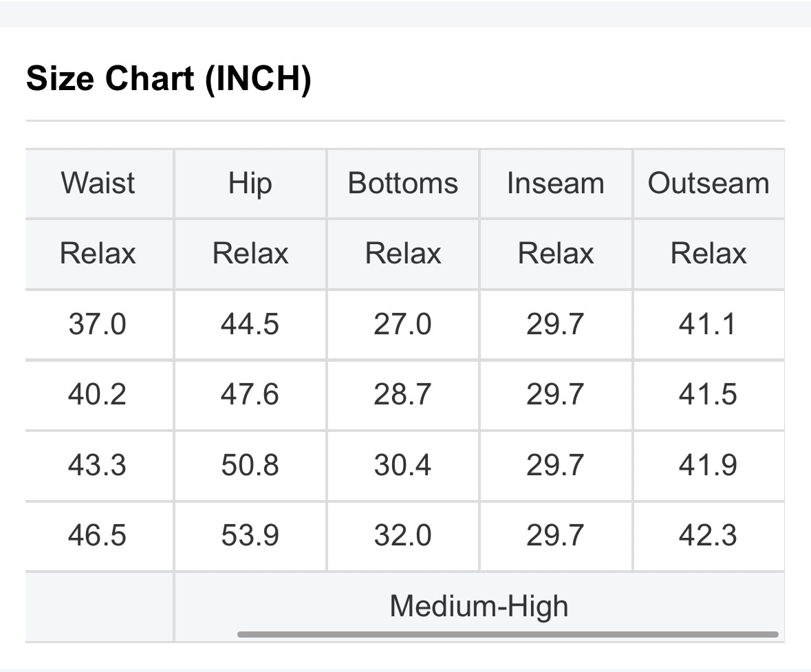The height and width of the screenshot is (672, 811).
Task: Click hip value 50.8
Action: click(x=250, y=464)
